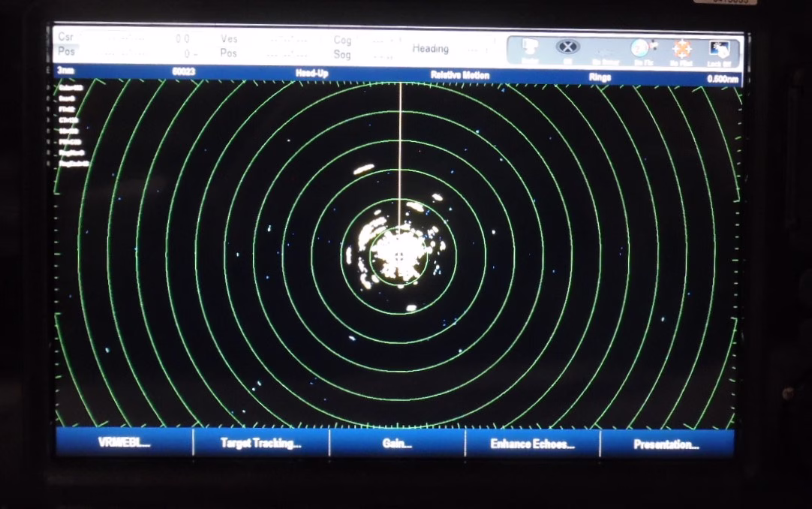Image resolution: width=812 pixels, height=509 pixels.
Task: Open the Gain menu
Action: [x=397, y=443]
